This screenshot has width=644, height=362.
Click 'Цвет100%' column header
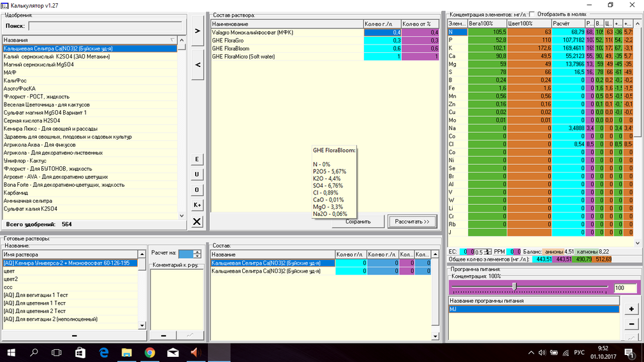[x=529, y=24]
